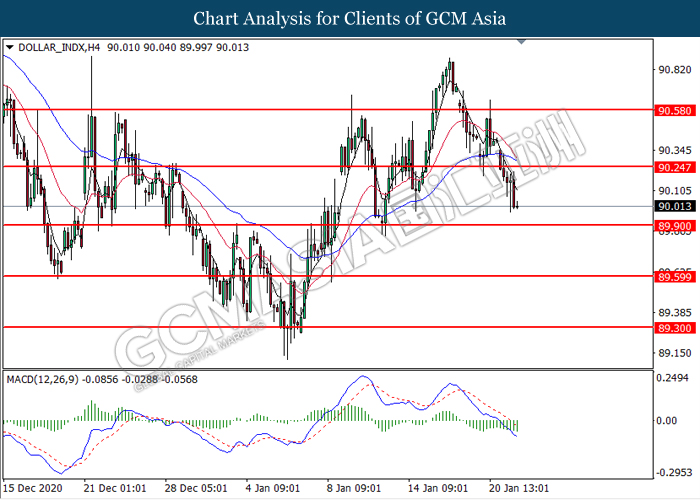Click the current price tag 90.013
The width and height of the screenshot is (700, 500).
point(675,206)
